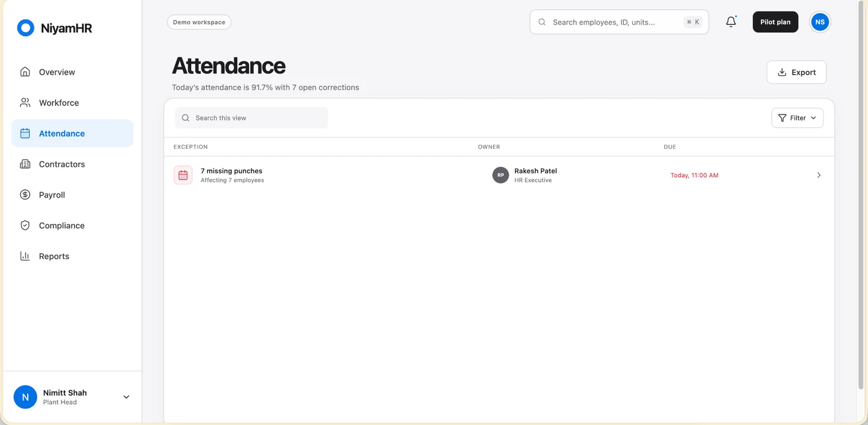The height and width of the screenshot is (425, 868).
Task: Expand the Nimitt Shah account menu chevron
Action: [126, 397]
